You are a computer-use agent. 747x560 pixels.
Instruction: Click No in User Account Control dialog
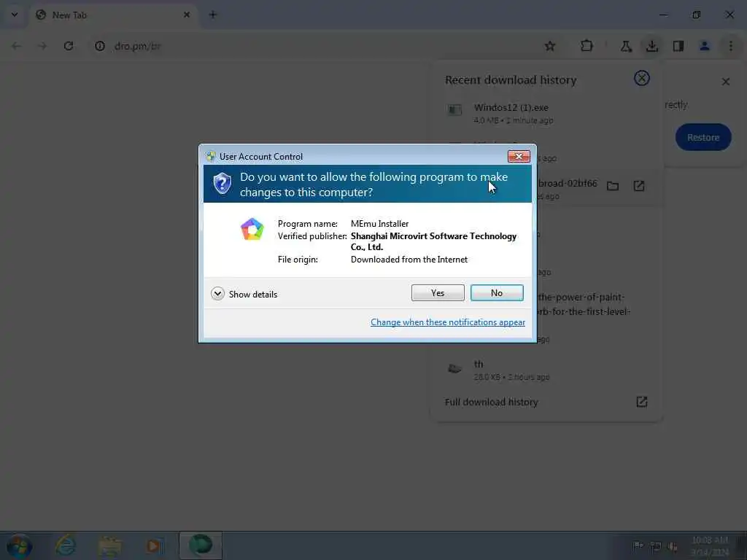[496, 293]
